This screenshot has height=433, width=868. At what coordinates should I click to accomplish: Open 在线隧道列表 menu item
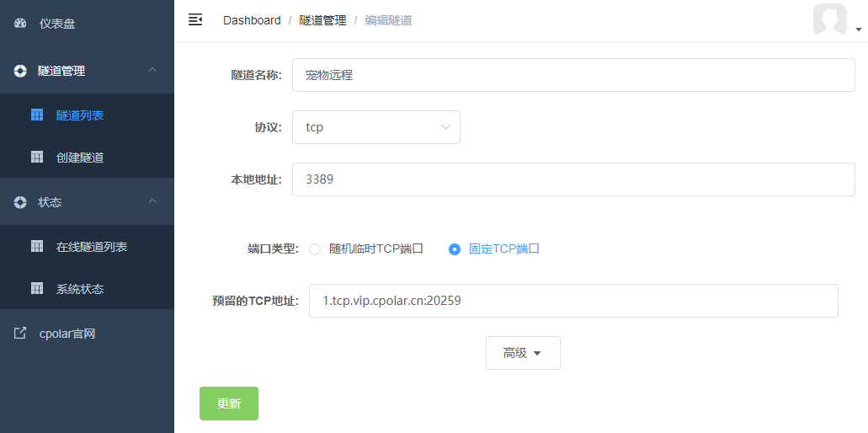[87, 246]
